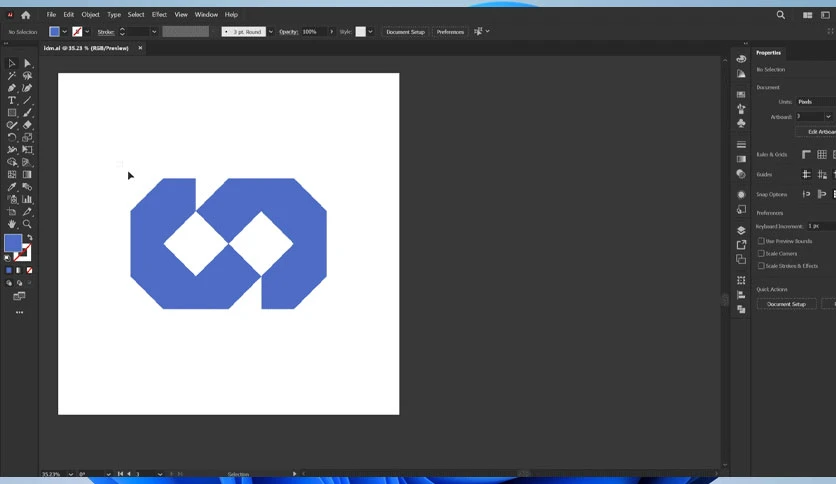Select the Mesh tool
836x484 pixels.
[x=11, y=174]
